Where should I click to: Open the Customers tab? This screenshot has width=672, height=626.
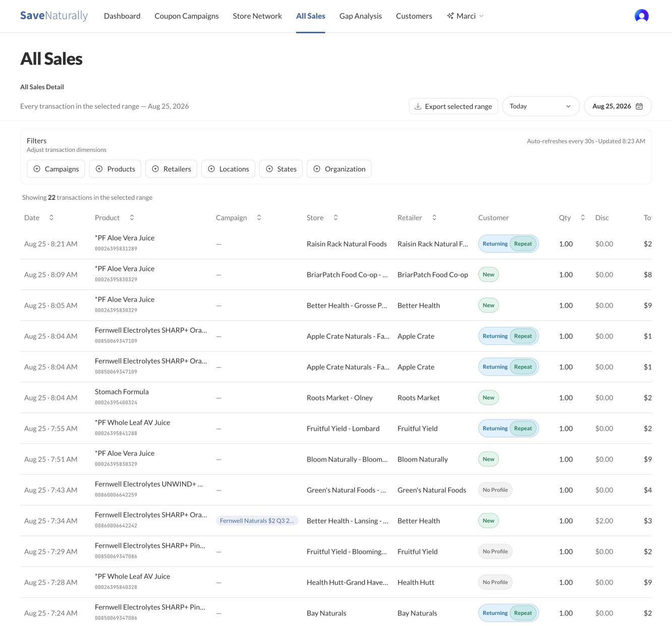point(414,16)
